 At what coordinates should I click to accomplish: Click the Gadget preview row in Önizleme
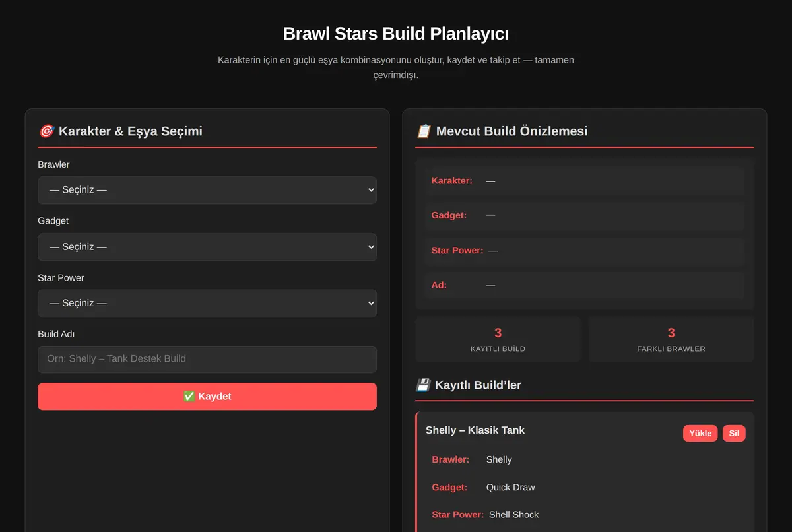click(x=585, y=216)
